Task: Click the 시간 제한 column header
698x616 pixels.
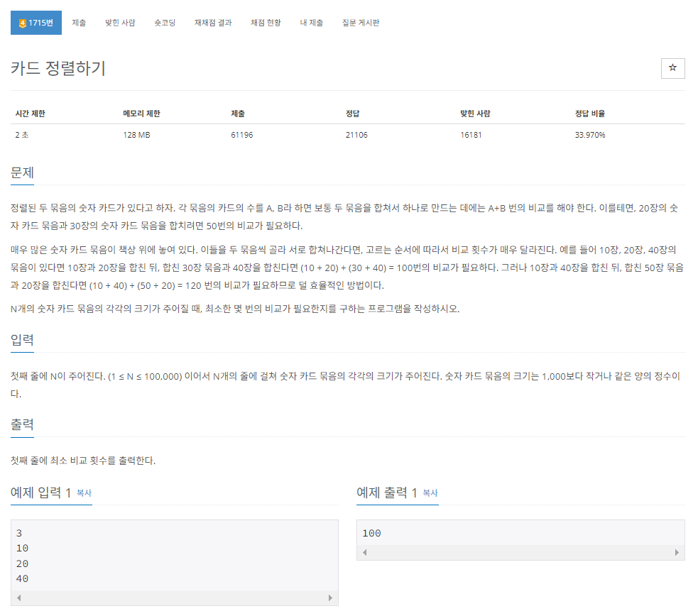Action: pos(31,114)
